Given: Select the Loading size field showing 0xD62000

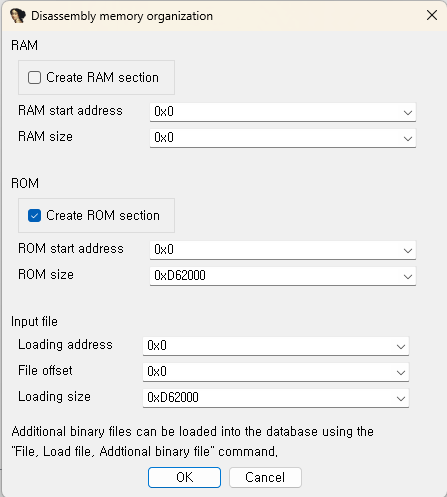Looking at the screenshot, I should [276, 398].
